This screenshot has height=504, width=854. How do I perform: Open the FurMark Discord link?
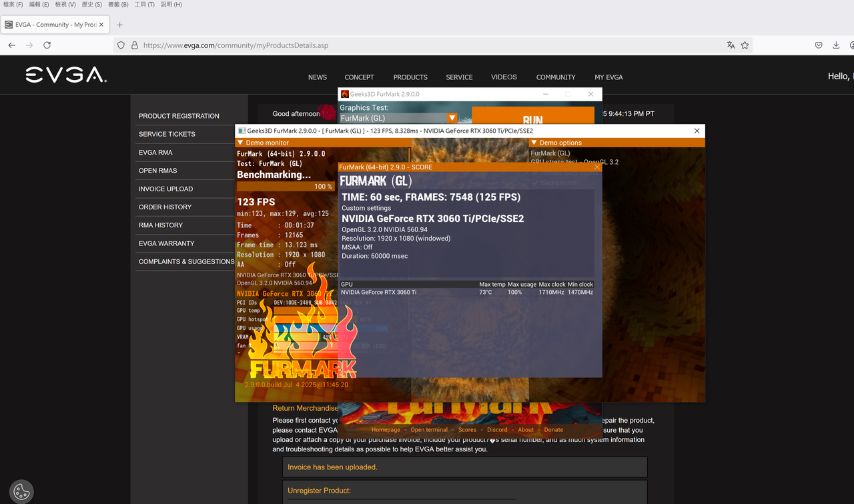[x=497, y=430]
